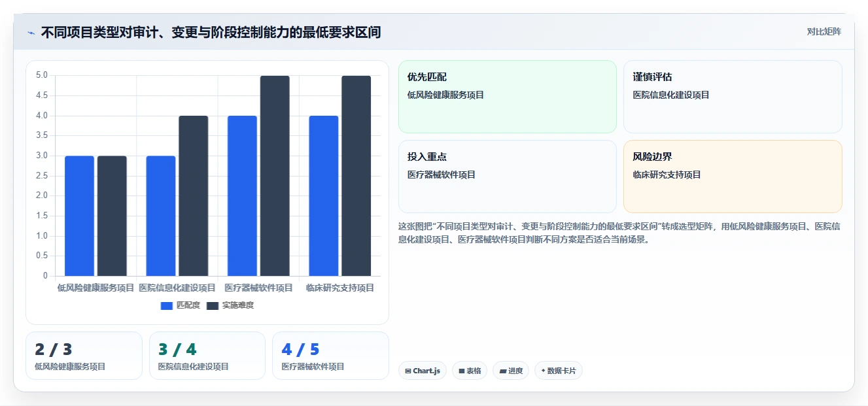The width and height of the screenshot is (868, 406).
Task: Toggle the 实施难度 legend swatch
Action: point(213,305)
